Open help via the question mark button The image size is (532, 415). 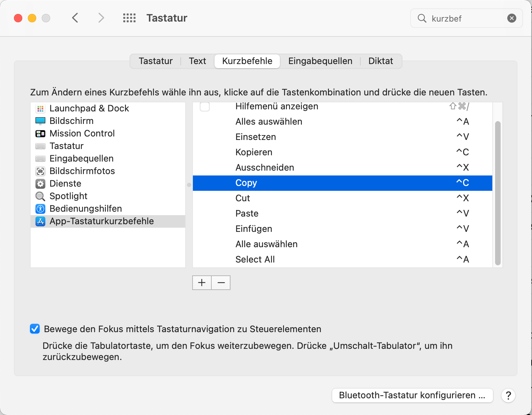coord(508,396)
